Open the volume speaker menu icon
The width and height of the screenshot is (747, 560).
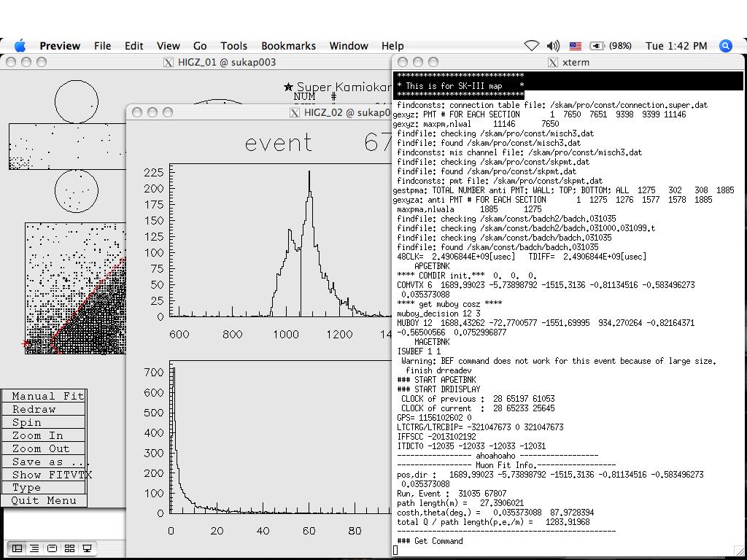coord(553,46)
